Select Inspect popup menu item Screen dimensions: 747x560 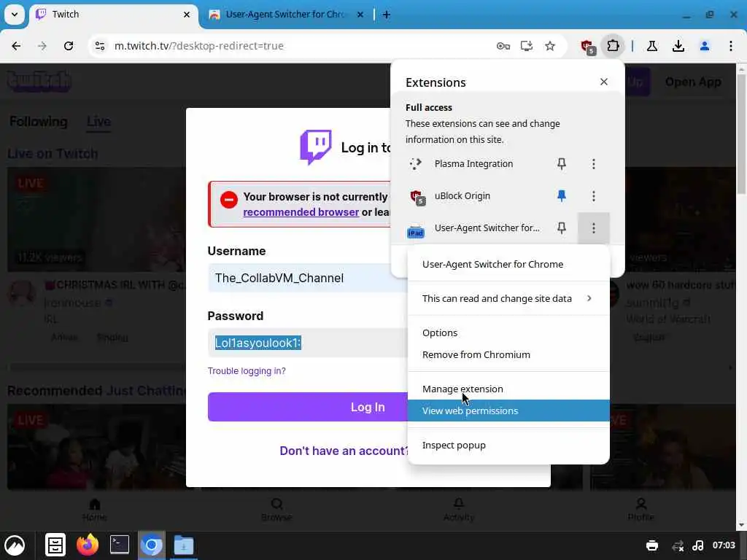pyautogui.click(x=508, y=446)
